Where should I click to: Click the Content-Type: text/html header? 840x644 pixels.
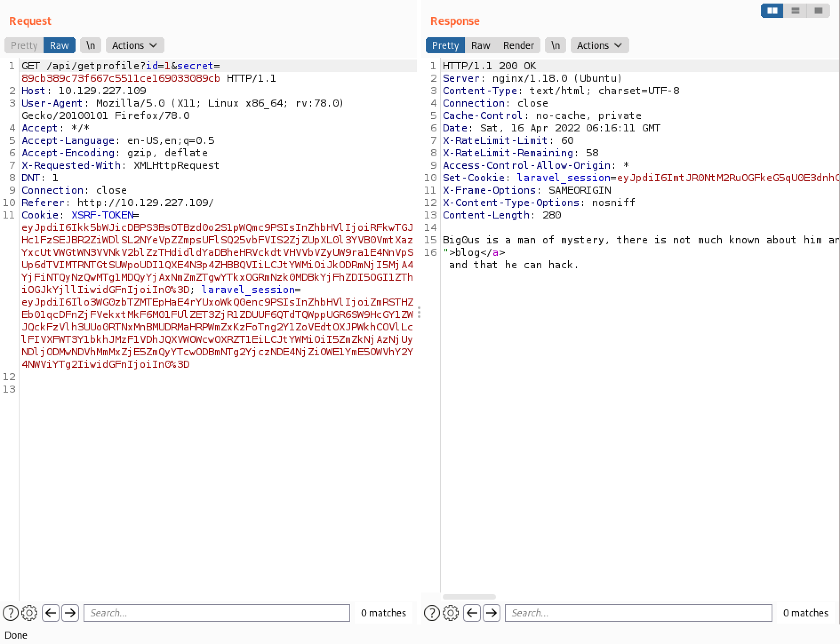(x=561, y=91)
